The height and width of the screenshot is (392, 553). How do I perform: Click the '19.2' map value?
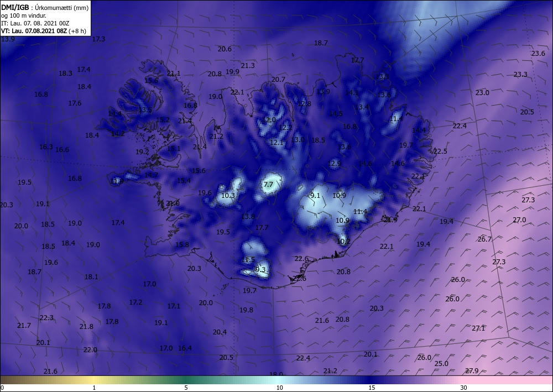click(142, 152)
